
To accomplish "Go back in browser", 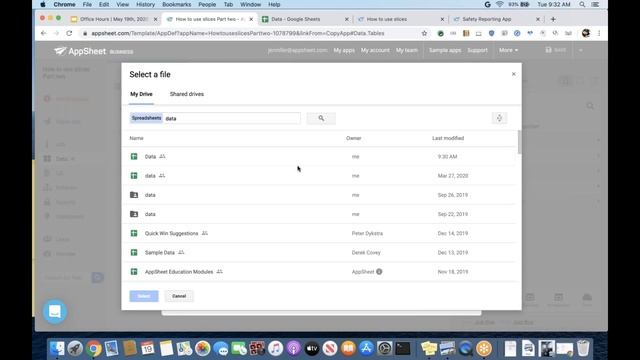I will coord(44,33).
